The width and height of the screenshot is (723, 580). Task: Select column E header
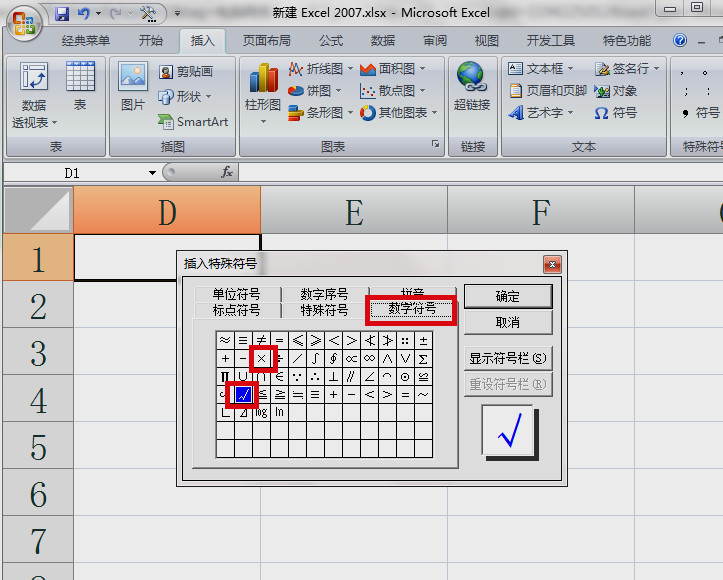(x=354, y=210)
